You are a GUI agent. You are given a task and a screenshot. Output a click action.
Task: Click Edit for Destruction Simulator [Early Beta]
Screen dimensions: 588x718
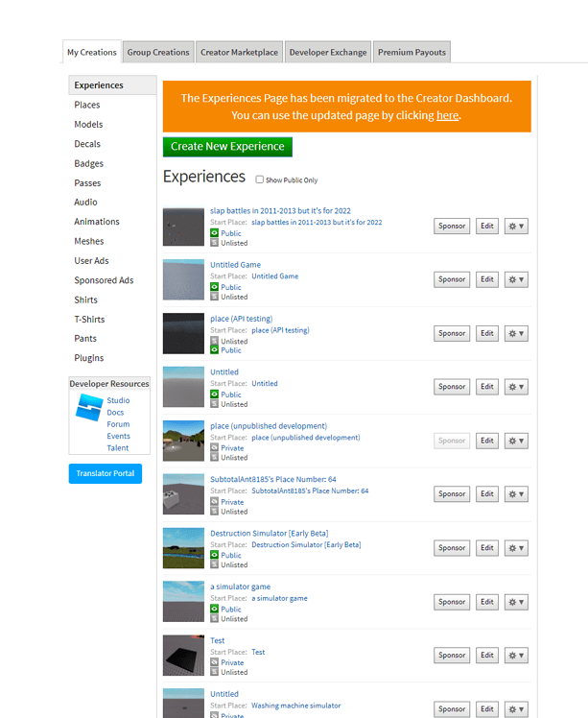487,548
